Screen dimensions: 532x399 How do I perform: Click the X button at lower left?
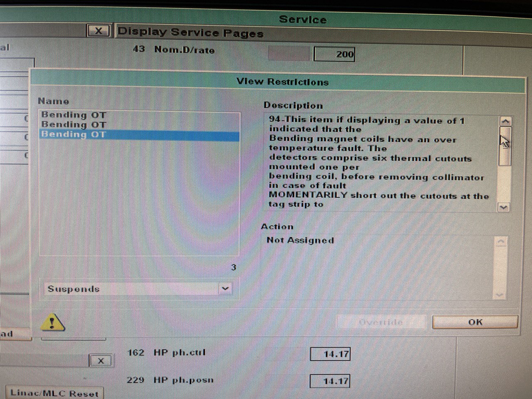click(101, 360)
